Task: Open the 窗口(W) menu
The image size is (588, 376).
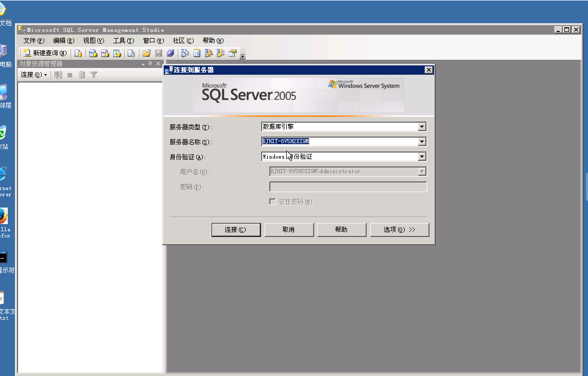Action: point(153,41)
